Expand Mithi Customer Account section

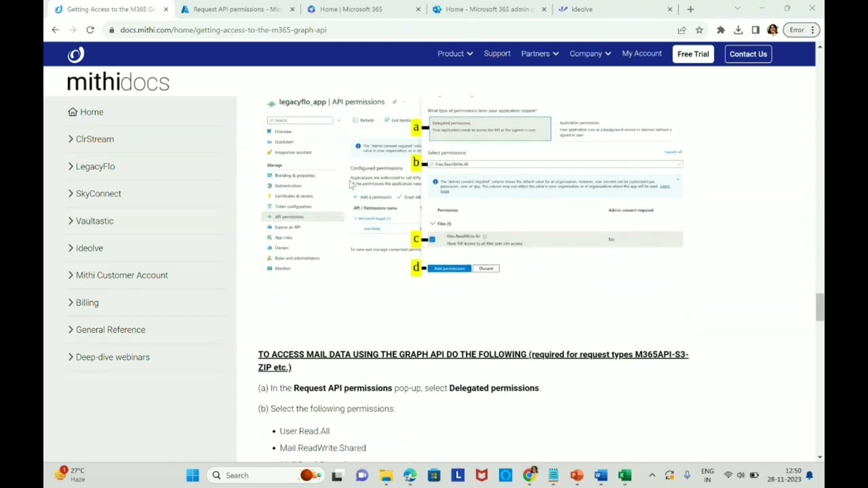tap(118, 274)
